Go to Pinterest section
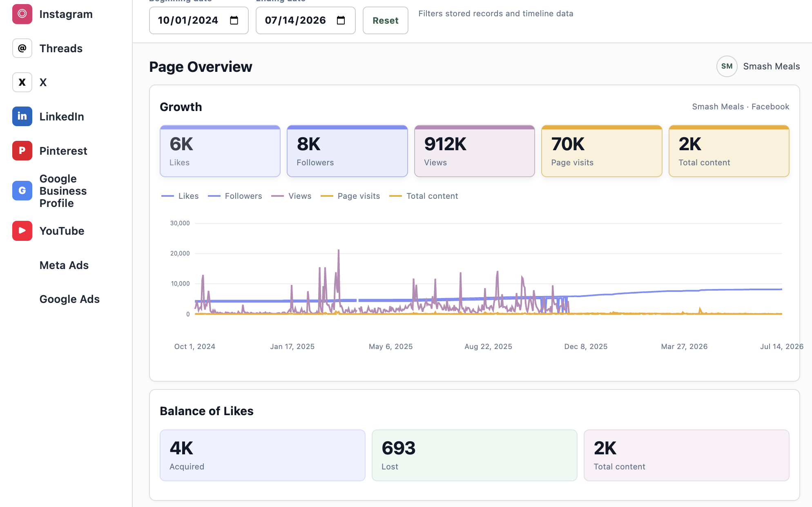Viewport: 812px width, 507px height. (x=63, y=151)
